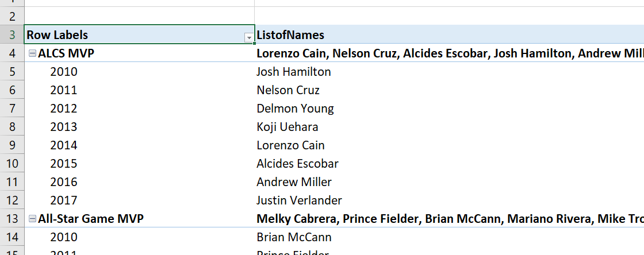Open the Row Labels filter dropdown
644x255 pixels.
coord(248,37)
